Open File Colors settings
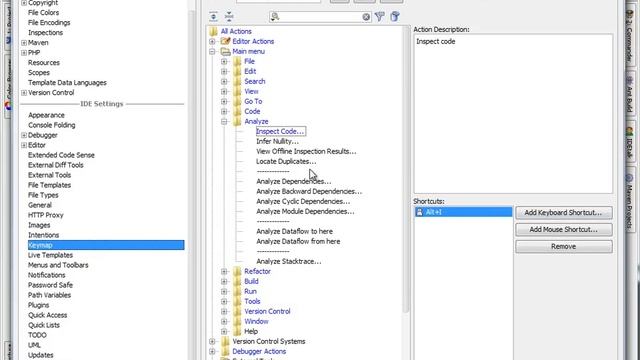Screen dimensions: 640x360 [43, 13]
